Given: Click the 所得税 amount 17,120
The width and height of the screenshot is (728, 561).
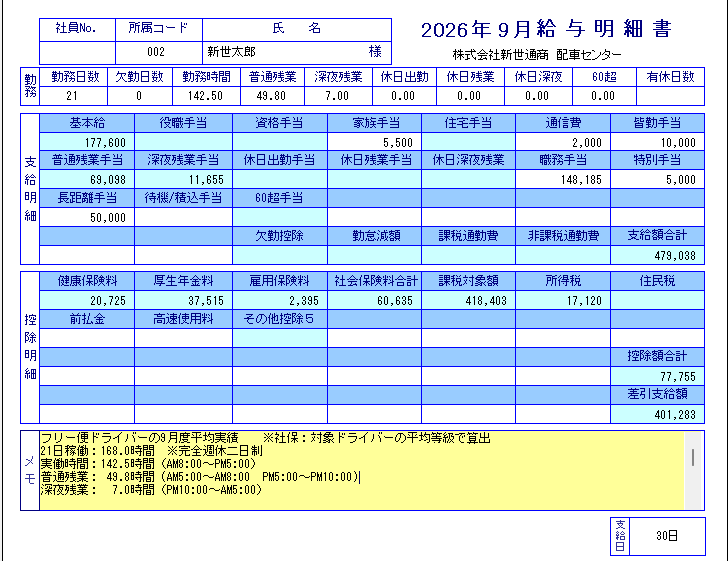Looking at the screenshot, I should (x=563, y=300).
